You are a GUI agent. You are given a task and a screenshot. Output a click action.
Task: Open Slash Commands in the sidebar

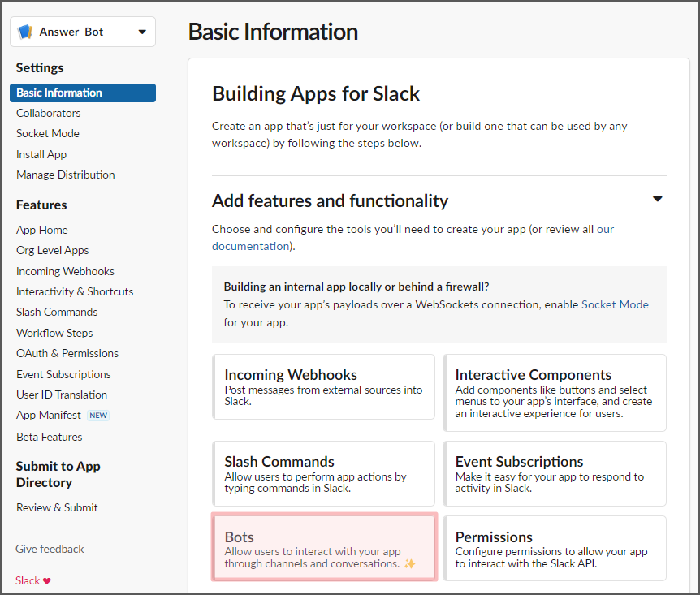pos(57,312)
